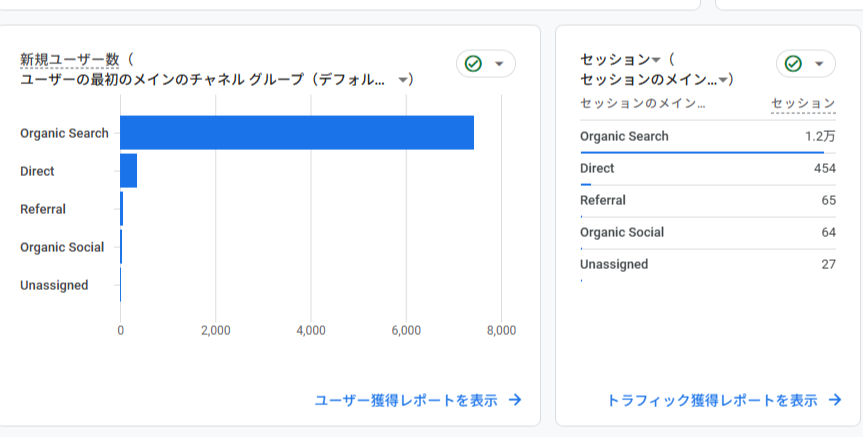The height and width of the screenshot is (437, 863).
Task: Click the Organic Search bar in chart
Action: 297,133
